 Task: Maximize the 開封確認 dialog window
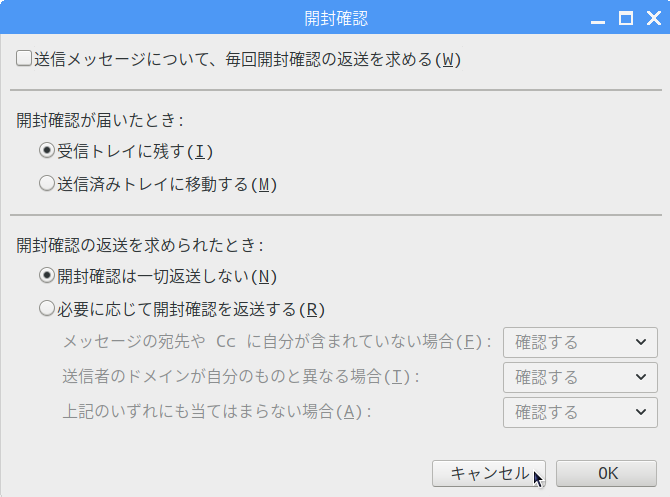tap(626, 19)
